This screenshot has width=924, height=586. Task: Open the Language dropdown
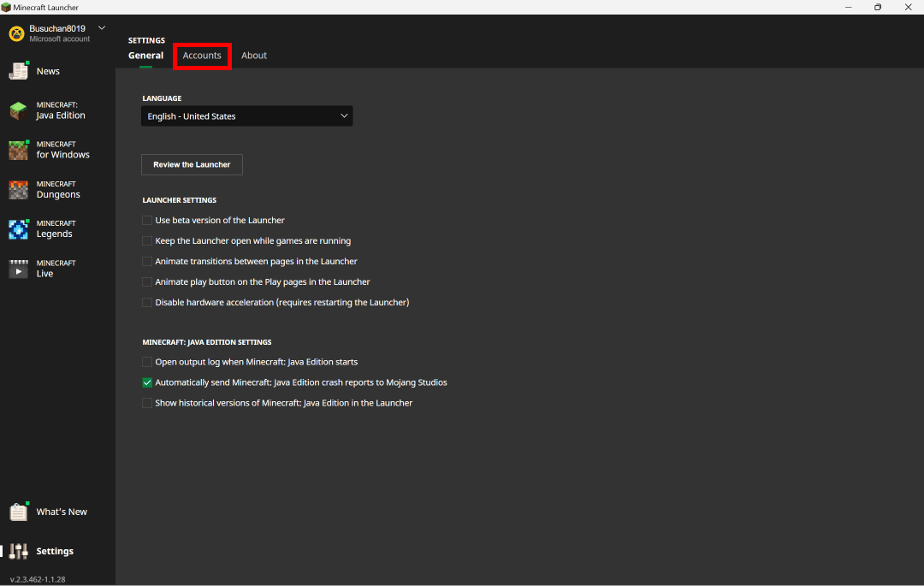[x=247, y=116]
